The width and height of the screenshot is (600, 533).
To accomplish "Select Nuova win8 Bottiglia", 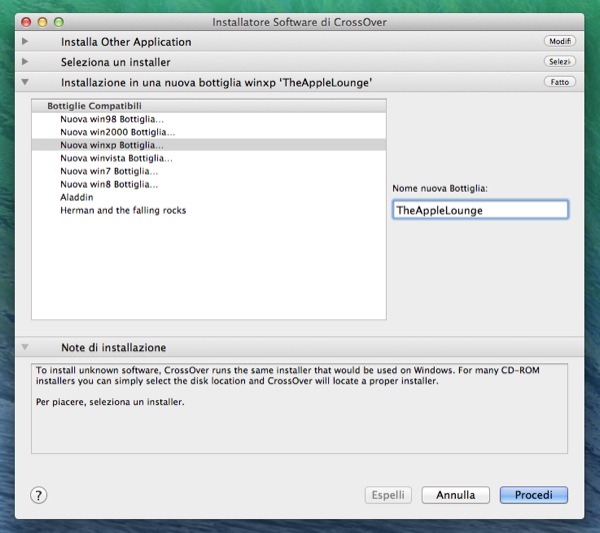I will (209, 184).
